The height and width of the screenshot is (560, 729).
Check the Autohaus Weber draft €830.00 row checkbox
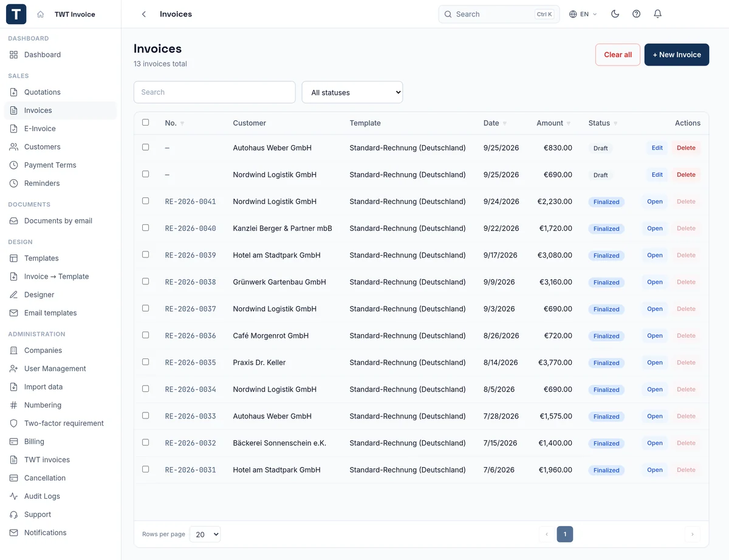pyautogui.click(x=145, y=147)
